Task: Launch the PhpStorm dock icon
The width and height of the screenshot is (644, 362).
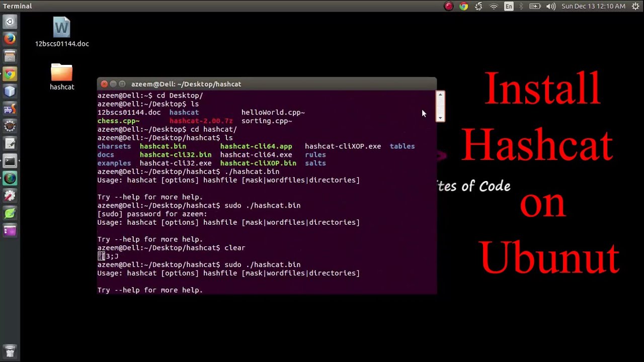Action: pos(10,109)
